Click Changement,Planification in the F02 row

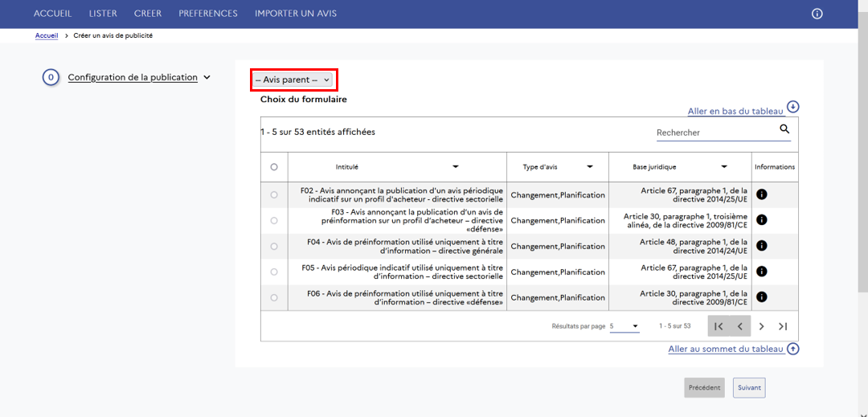coord(558,194)
